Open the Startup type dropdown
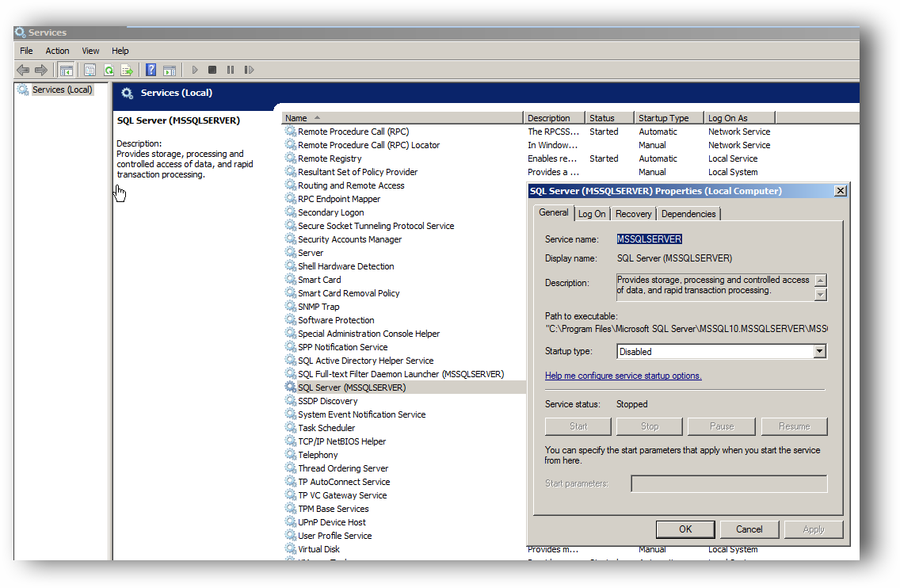The width and height of the screenshot is (900, 588). [820, 351]
